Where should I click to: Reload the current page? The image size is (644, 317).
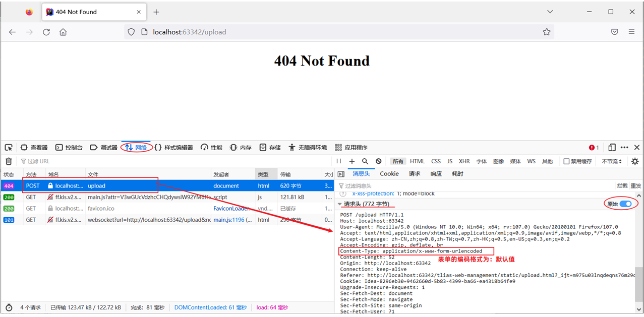(46, 32)
